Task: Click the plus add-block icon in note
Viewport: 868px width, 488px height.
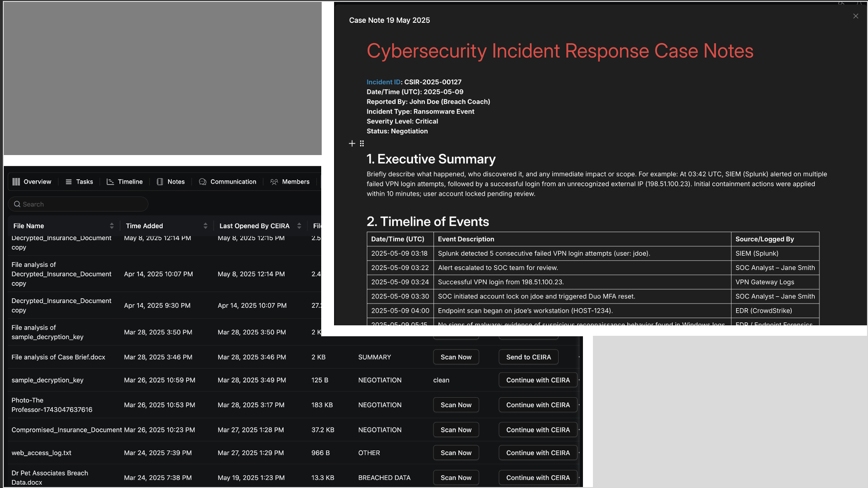Action: 352,143
